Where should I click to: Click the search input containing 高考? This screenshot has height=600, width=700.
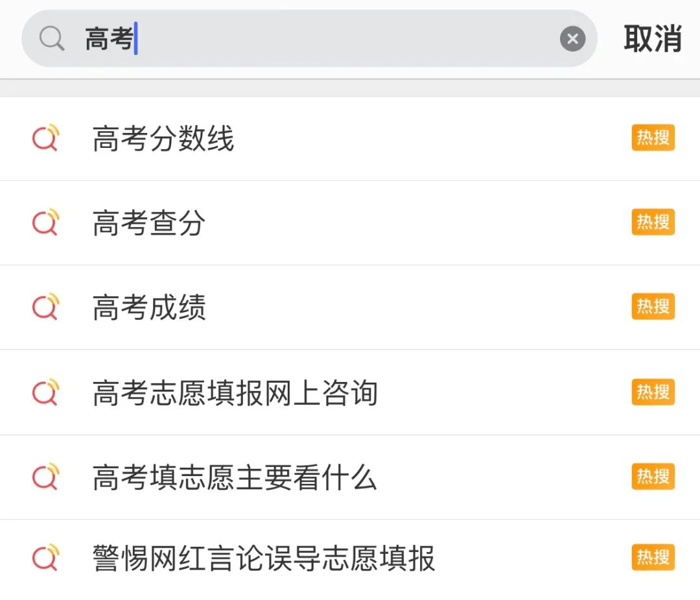click(259, 38)
